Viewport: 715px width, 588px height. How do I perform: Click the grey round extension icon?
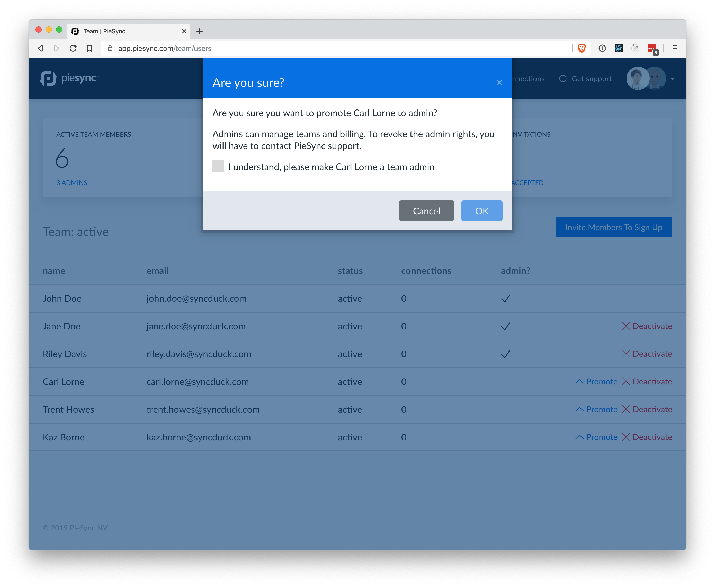(x=635, y=48)
